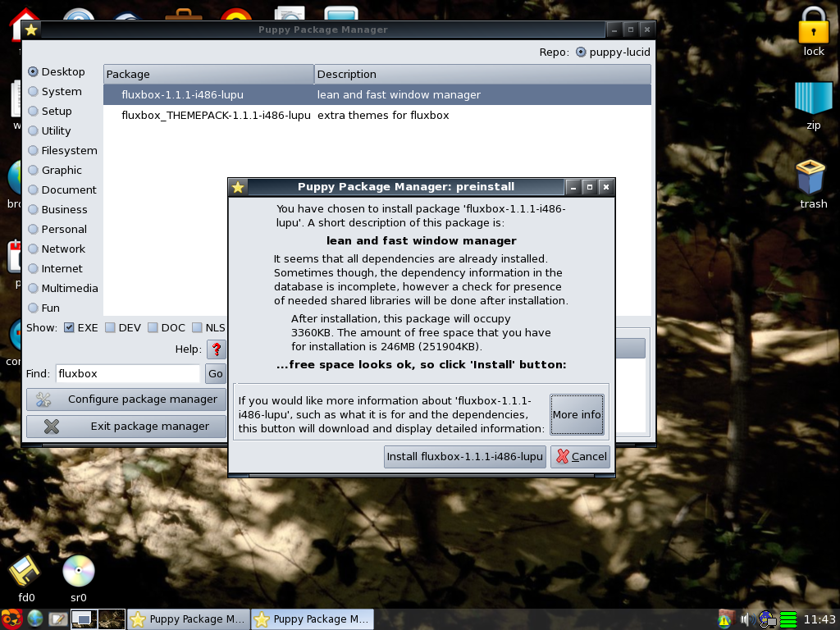Select the System category radio button
840x630 pixels.
[34, 92]
